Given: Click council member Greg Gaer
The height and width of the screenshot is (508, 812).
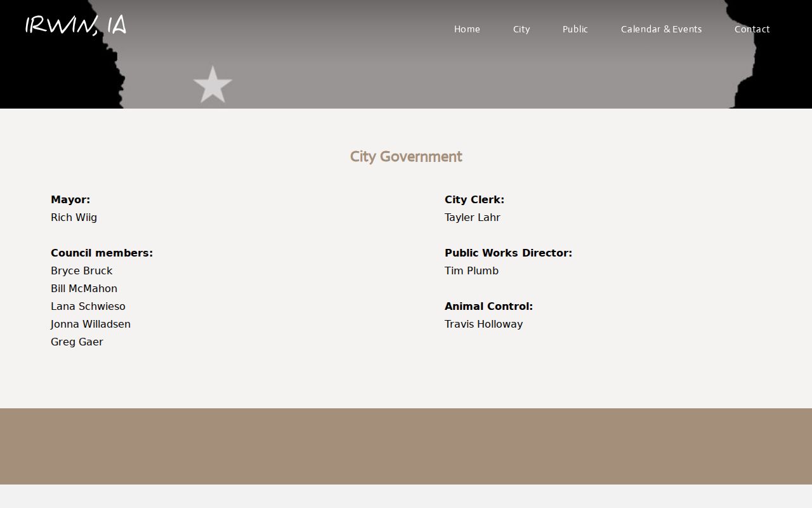Looking at the screenshot, I should [x=77, y=342].
